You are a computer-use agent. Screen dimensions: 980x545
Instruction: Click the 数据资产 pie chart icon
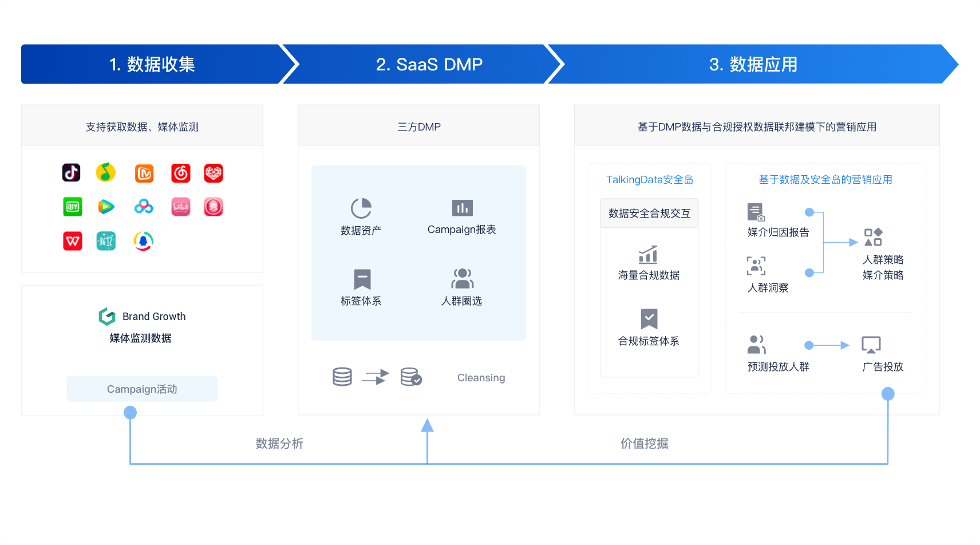[361, 208]
